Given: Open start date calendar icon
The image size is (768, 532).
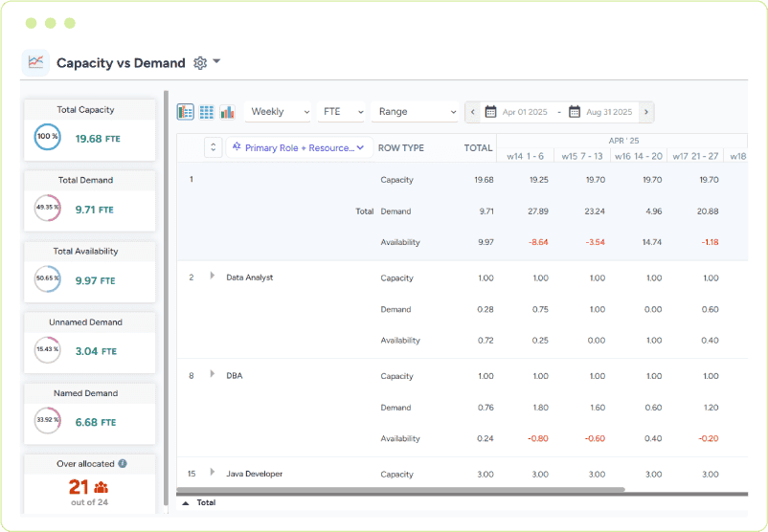Looking at the screenshot, I should [490, 112].
